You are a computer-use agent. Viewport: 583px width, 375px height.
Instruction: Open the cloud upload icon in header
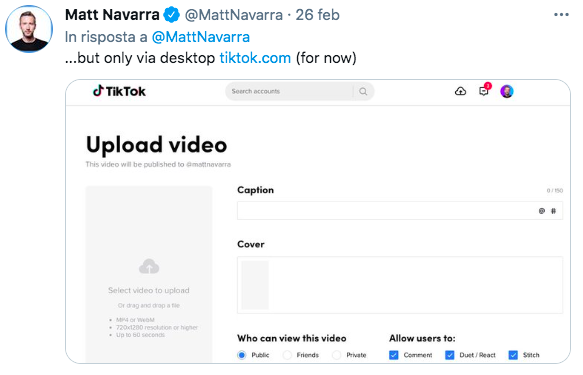[x=460, y=91]
